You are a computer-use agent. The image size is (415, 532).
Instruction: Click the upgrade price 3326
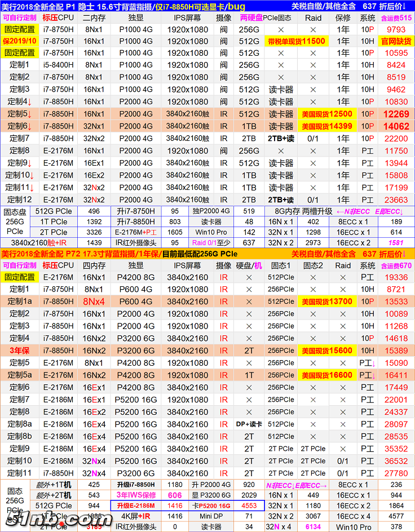(x=94, y=232)
